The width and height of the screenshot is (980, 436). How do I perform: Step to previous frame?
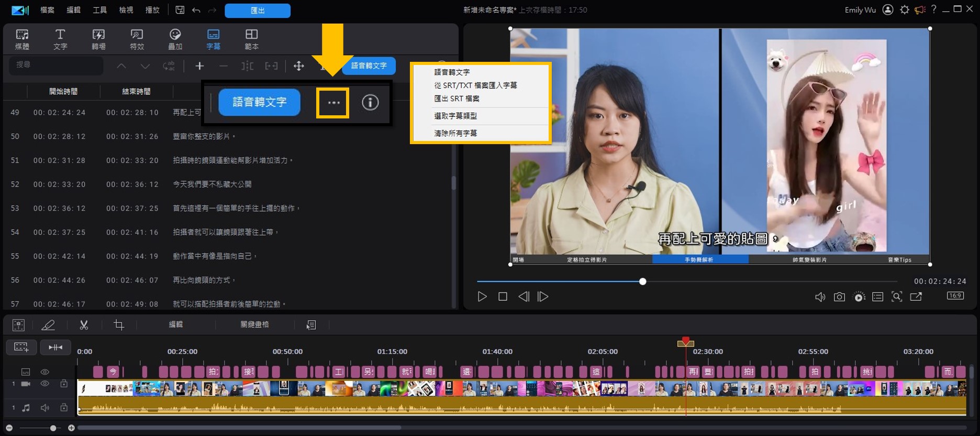coord(524,297)
